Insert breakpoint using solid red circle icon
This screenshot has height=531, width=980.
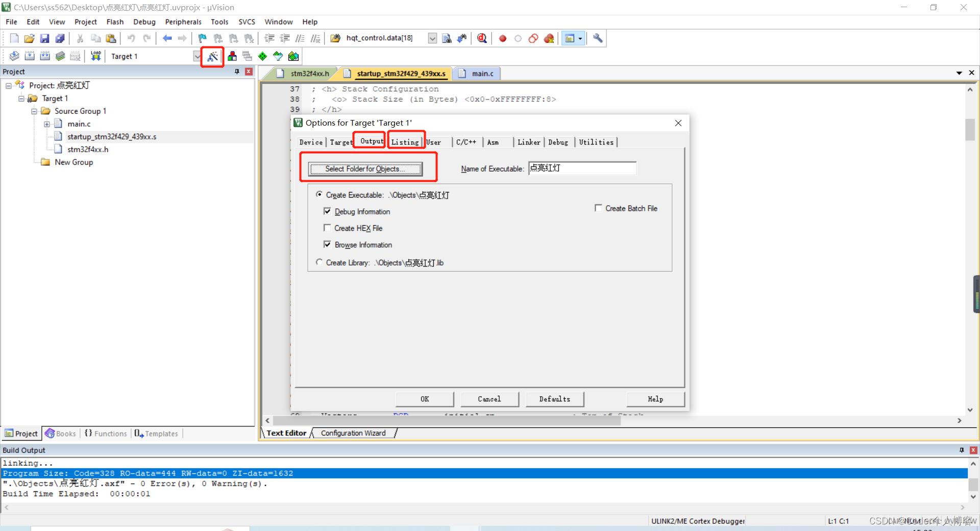(503, 38)
